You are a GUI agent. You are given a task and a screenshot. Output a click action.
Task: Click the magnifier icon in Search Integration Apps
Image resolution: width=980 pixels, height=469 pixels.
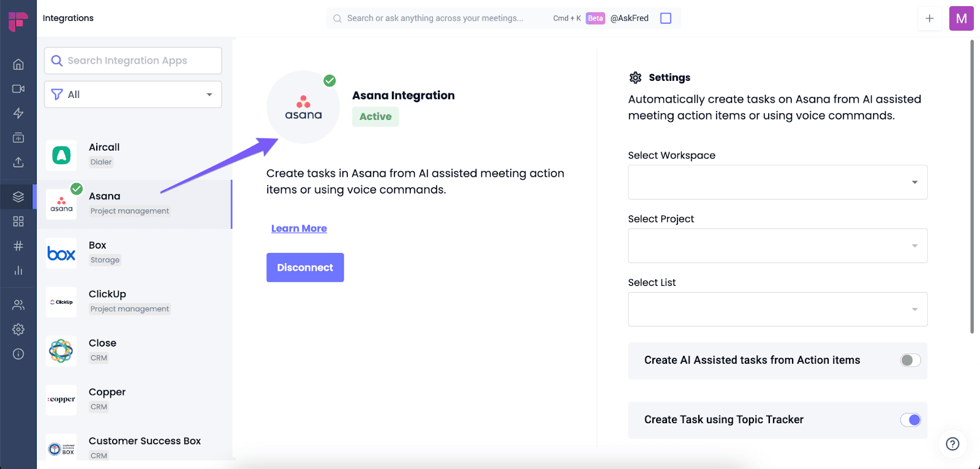[57, 61]
